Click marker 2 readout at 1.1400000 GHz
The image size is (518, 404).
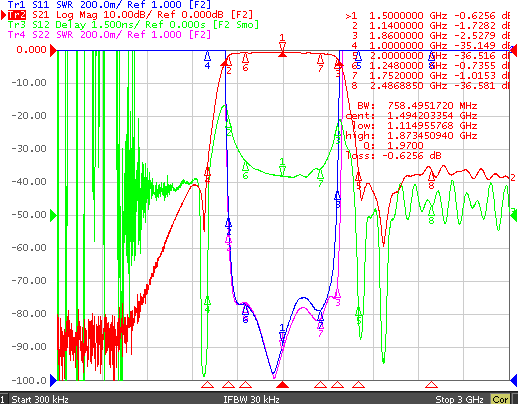pyautogui.click(x=430, y=26)
